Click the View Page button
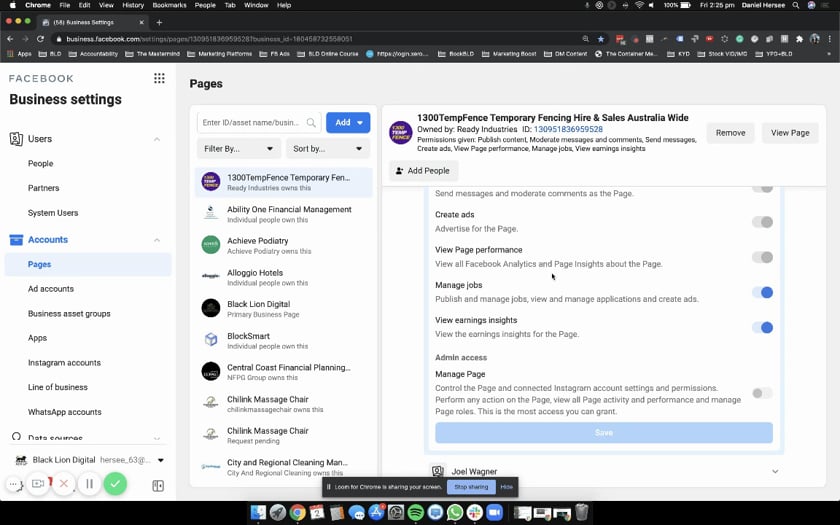The width and height of the screenshot is (840, 525). [x=790, y=133]
